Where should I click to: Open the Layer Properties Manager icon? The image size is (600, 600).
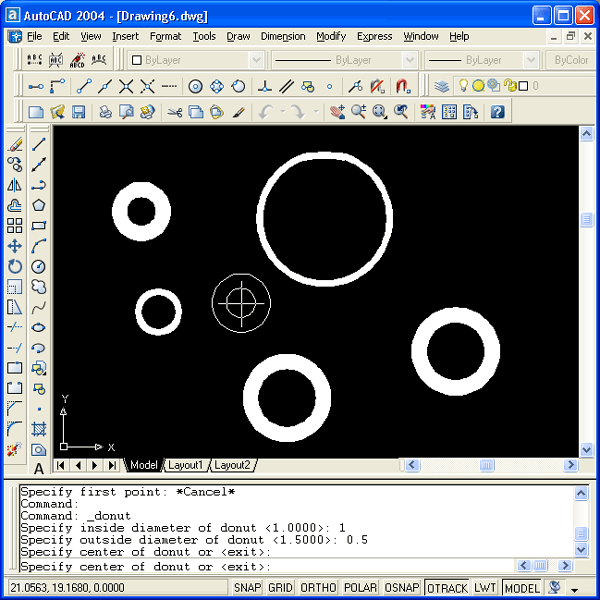(x=441, y=86)
